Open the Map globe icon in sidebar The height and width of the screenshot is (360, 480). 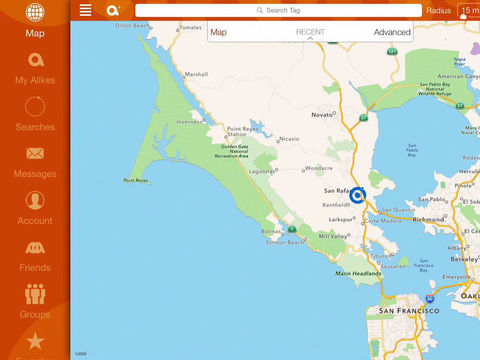(x=35, y=12)
